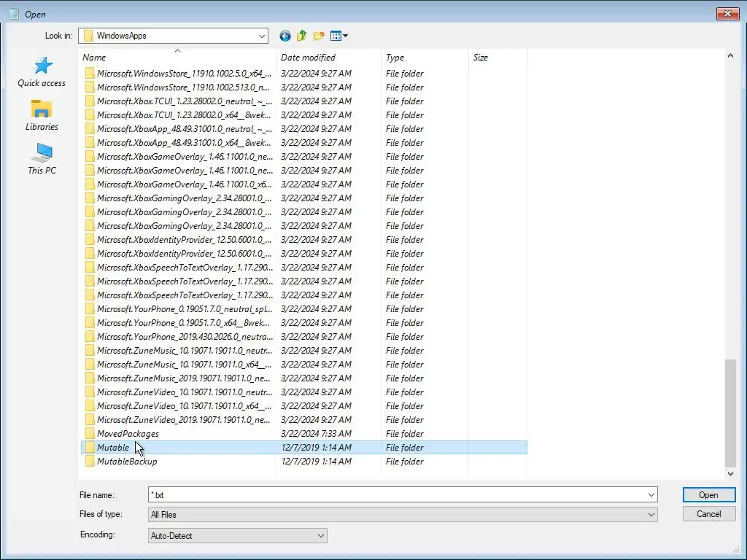The image size is (747, 560).
Task: Click in the File name field
Action: tap(397, 495)
